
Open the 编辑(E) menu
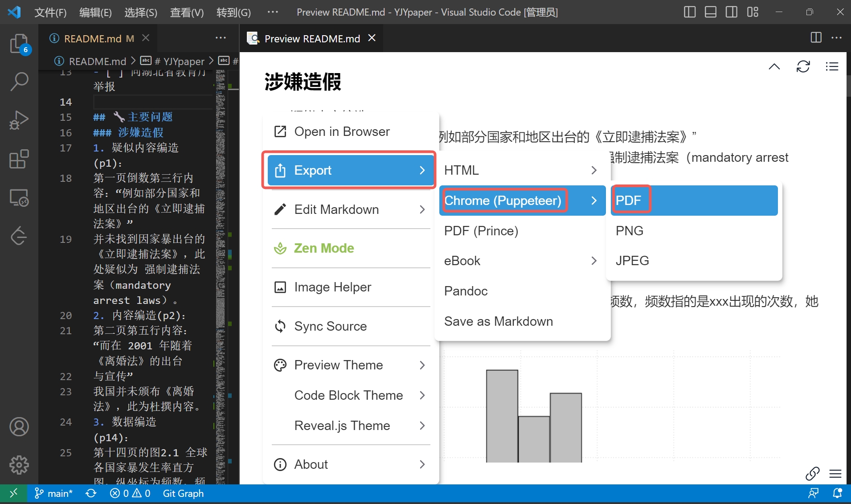(95, 12)
